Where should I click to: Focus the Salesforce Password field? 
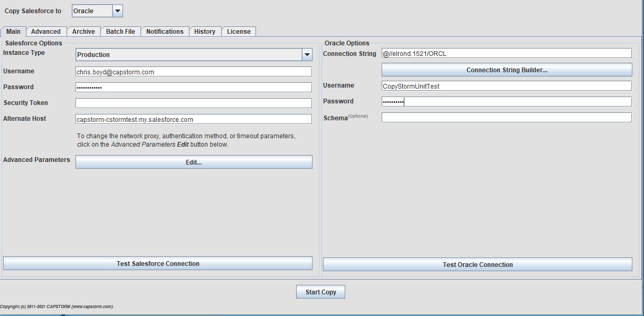[x=194, y=88]
